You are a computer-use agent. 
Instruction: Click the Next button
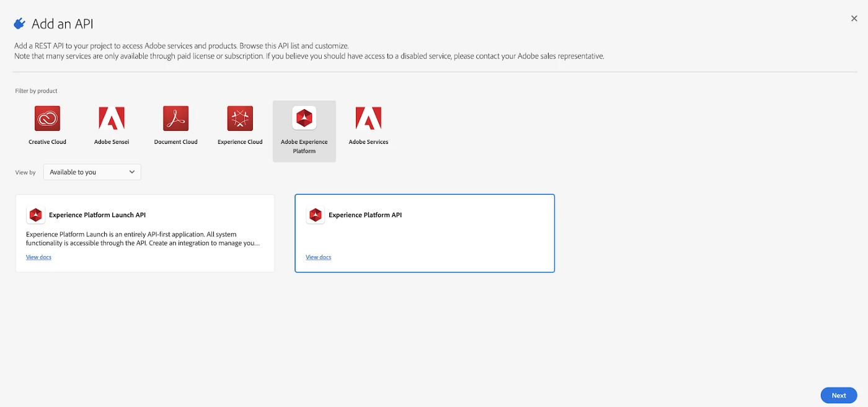click(839, 395)
